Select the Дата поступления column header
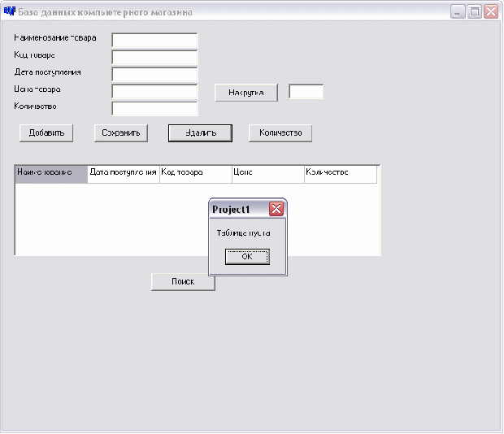Viewport: 504px width, 434px height. pyautogui.click(x=124, y=174)
